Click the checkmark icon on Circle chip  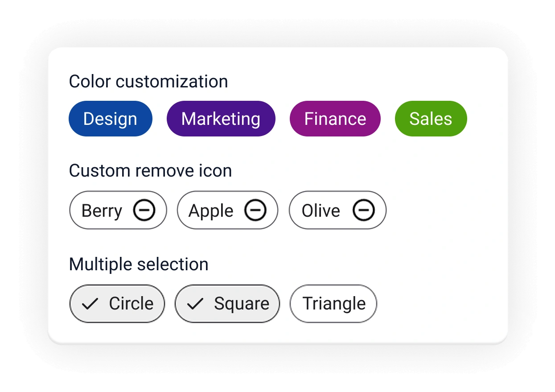click(x=90, y=304)
